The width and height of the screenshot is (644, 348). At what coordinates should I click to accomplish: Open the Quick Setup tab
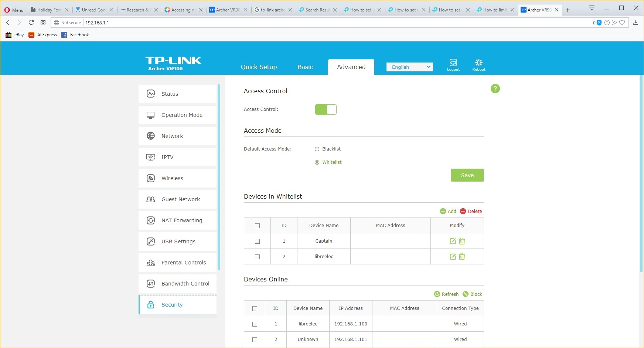tap(259, 67)
